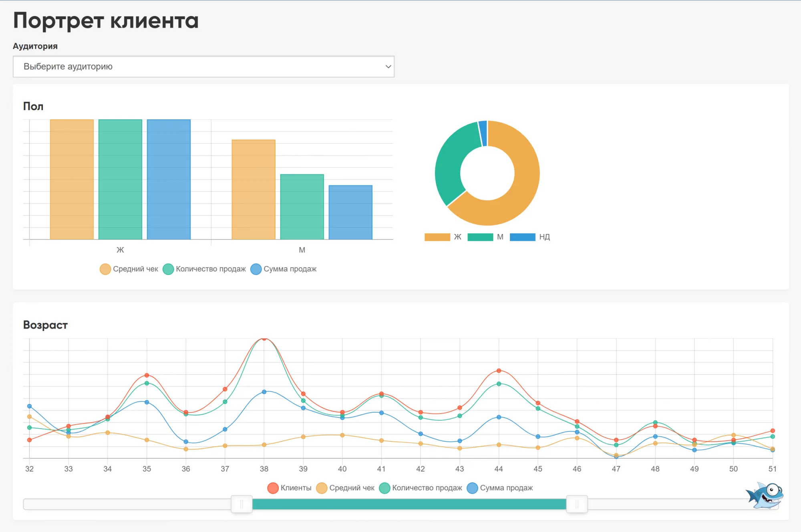Open the shark mascot chat icon
The height and width of the screenshot is (532, 801).
[x=765, y=495]
